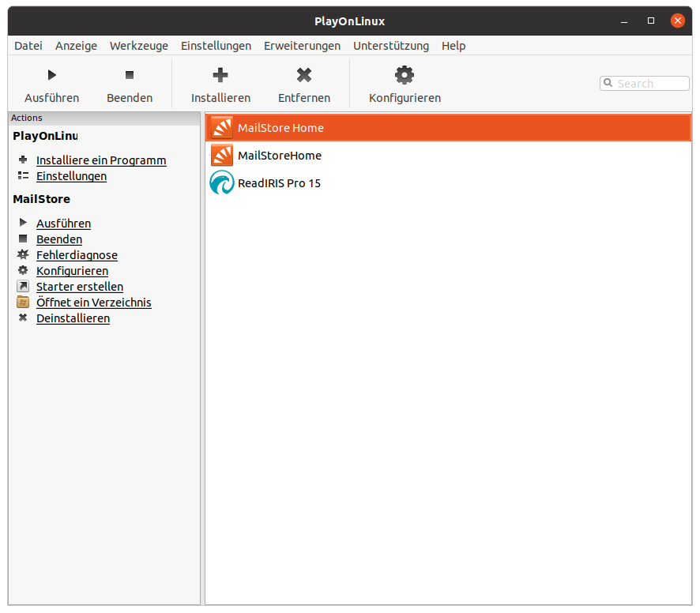The image size is (700, 613).
Task: Open the Datei menu
Action: 28,46
